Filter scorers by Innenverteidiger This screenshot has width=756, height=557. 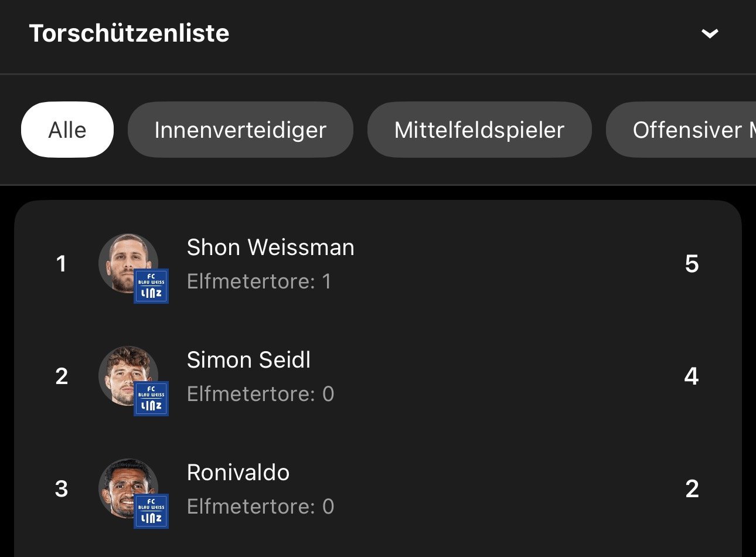(240, 130)
